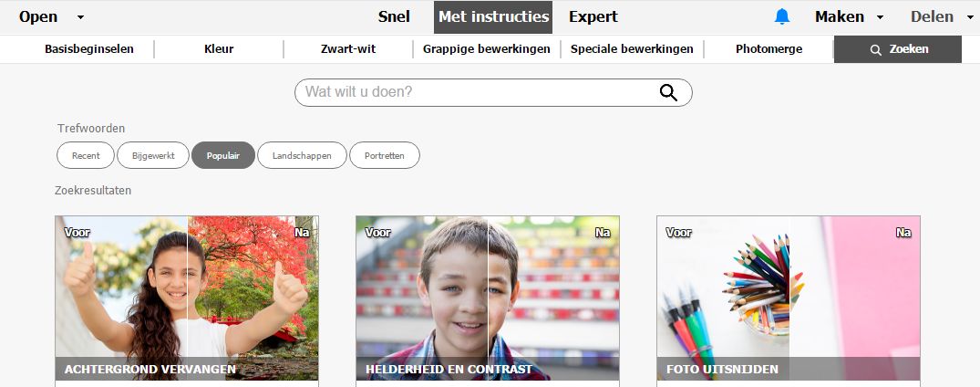Switch to Expert mode
Image resolution: width=980 pixels, height=387 pixels.
(593, 17)
